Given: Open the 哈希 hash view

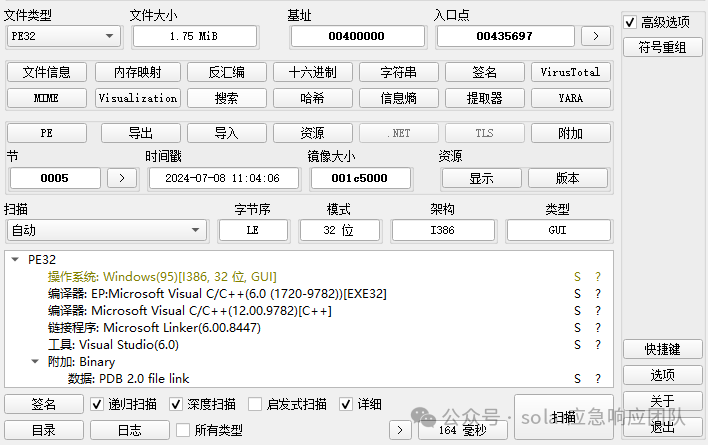Looking at the screenshot, I should tap(312, 98).
